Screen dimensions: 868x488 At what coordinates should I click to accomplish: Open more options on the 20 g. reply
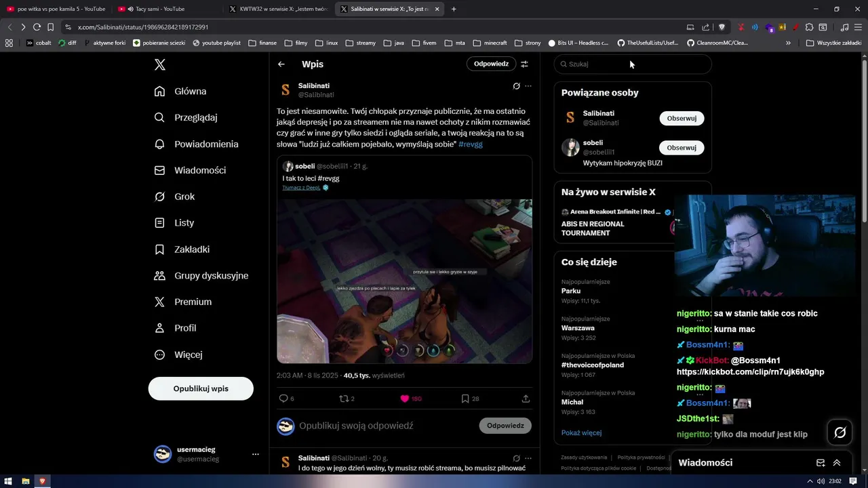coord(528,458)
